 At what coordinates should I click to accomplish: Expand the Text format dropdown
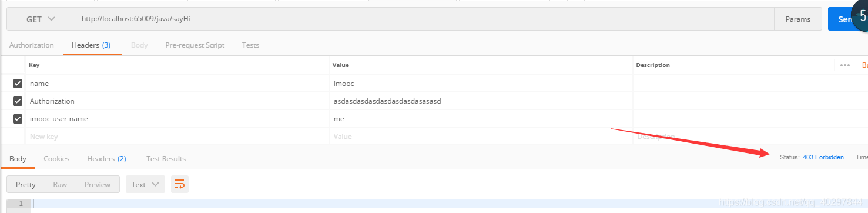point(145,184)
